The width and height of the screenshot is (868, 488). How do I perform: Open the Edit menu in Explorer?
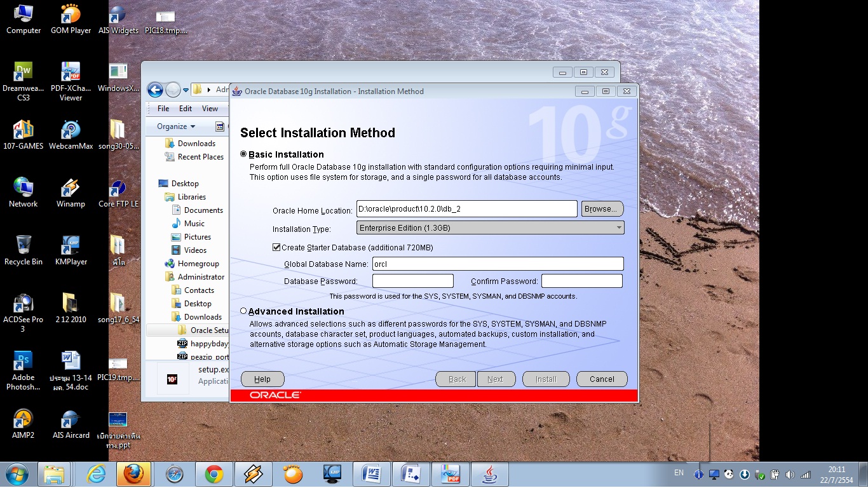tap(186, 109)
